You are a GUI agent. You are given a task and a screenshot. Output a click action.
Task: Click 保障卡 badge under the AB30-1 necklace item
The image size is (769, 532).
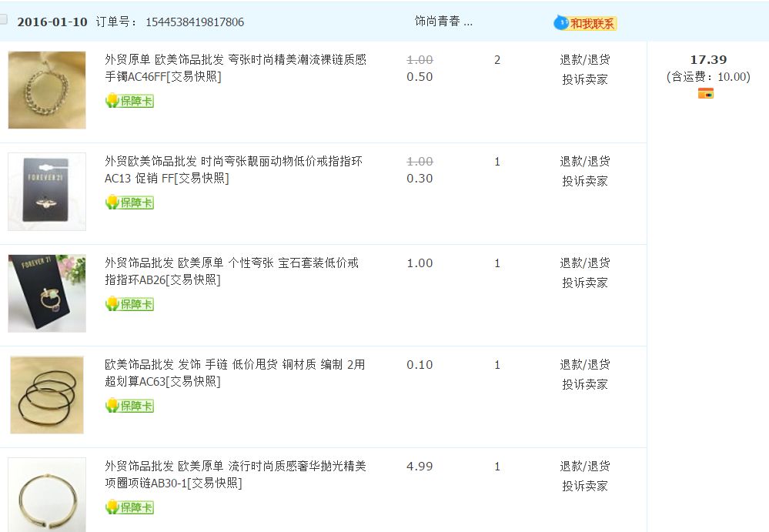click(129, 507)
